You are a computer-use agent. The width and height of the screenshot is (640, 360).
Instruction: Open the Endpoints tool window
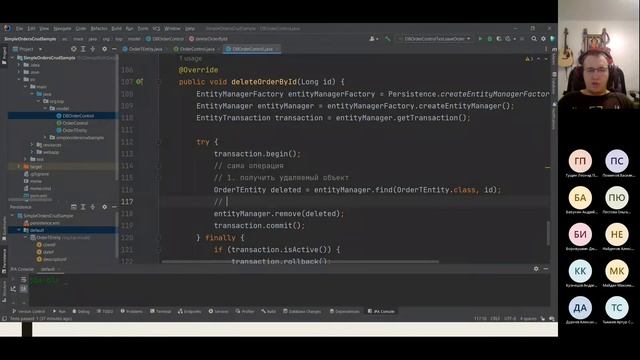[190, 311]
